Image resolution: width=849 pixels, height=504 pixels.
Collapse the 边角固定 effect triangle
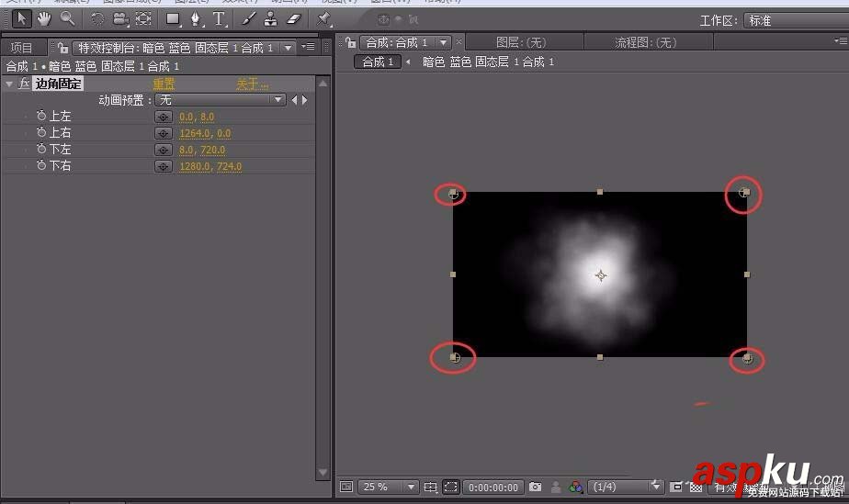click(x=9, y=84)
